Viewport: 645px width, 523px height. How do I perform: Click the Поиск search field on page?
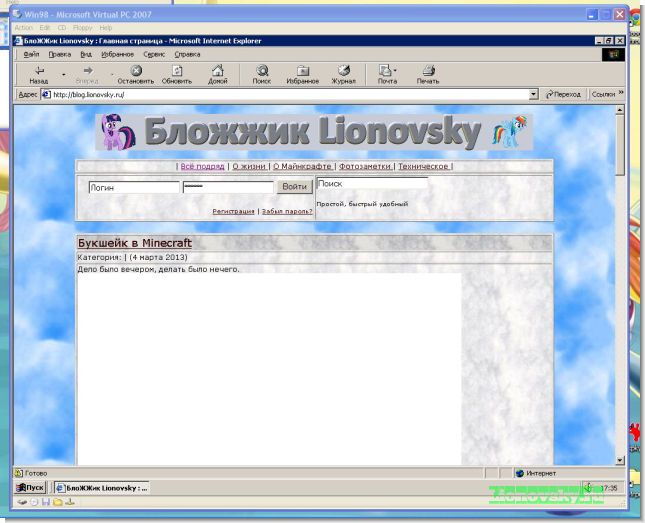point(371,184)
